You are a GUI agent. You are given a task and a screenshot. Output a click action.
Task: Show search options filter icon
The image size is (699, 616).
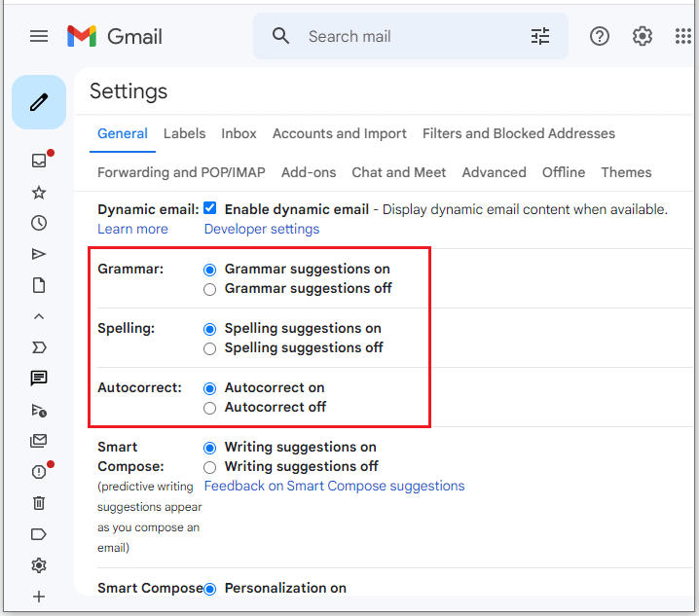pos(540,36)
